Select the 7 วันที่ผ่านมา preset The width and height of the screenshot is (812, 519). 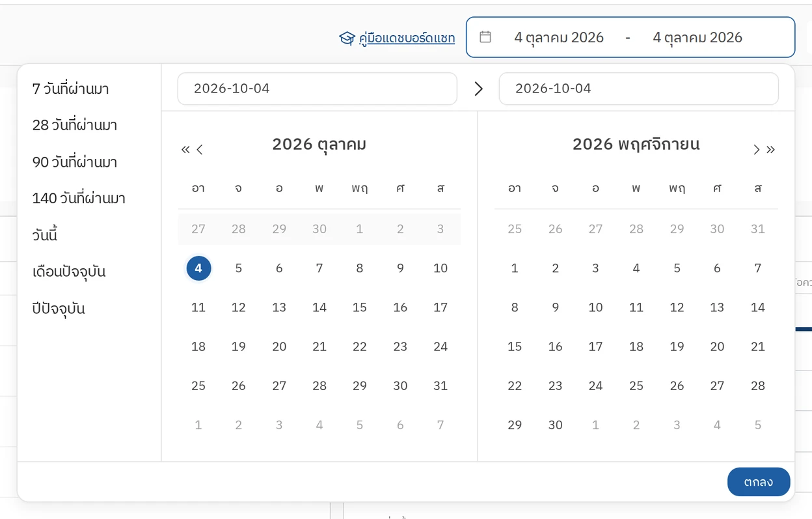70,89
